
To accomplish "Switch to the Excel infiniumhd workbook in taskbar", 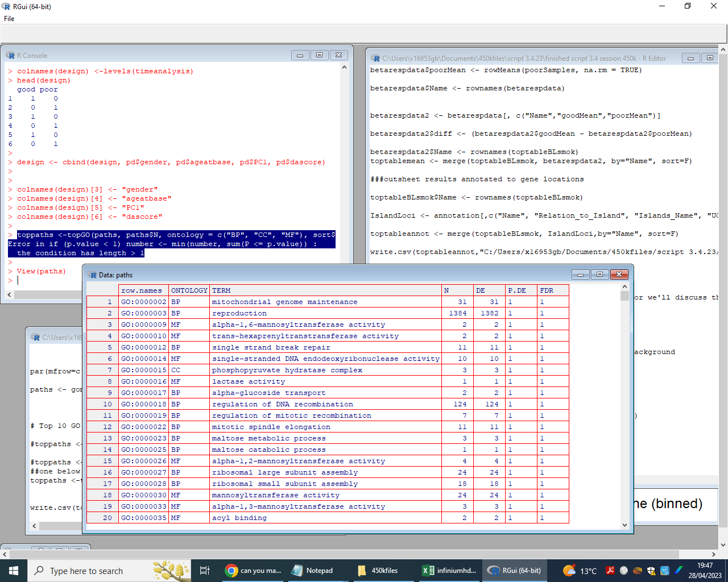I will pos(449,571).
